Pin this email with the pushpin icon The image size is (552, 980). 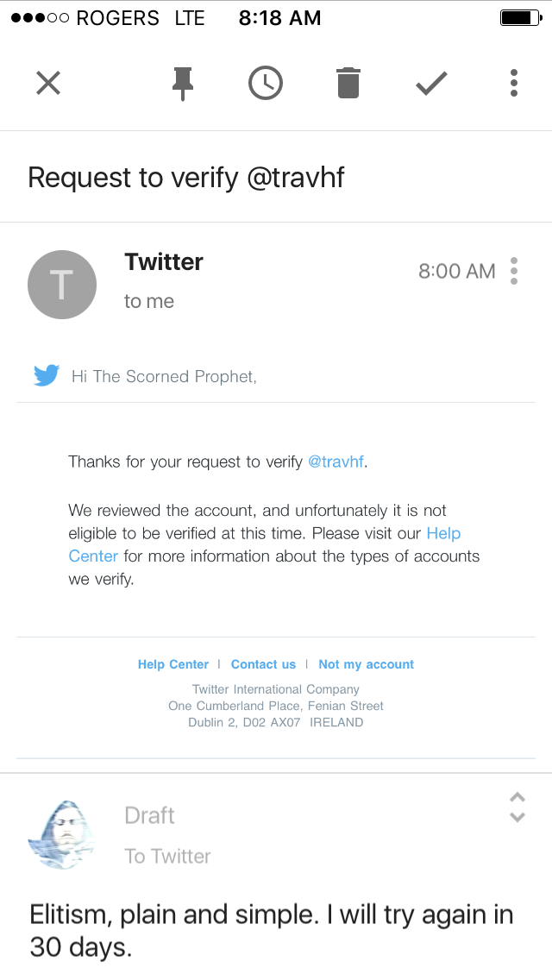click(182, 84)
